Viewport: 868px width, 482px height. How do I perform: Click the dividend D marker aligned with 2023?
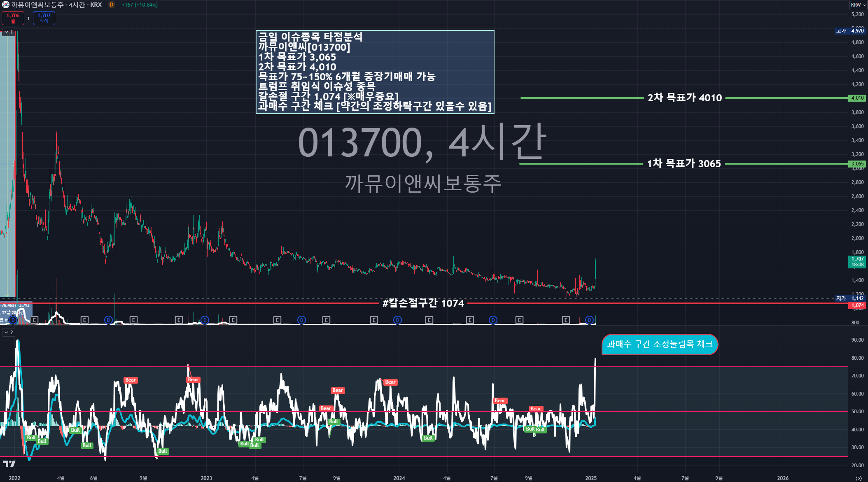click(205, 320)
